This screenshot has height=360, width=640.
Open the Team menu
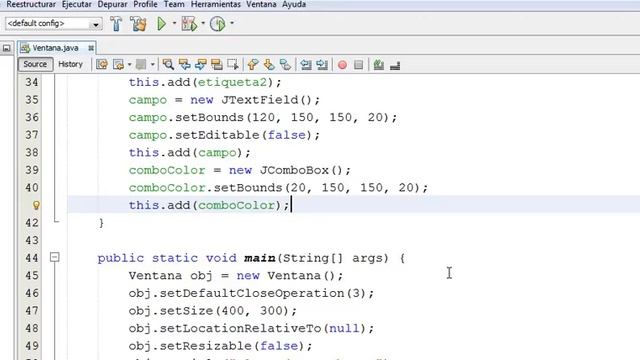(x=174, y=4)
